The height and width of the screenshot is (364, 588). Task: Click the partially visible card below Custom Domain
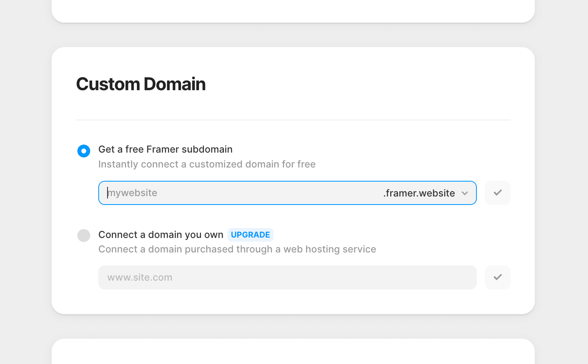pos(293,352)
